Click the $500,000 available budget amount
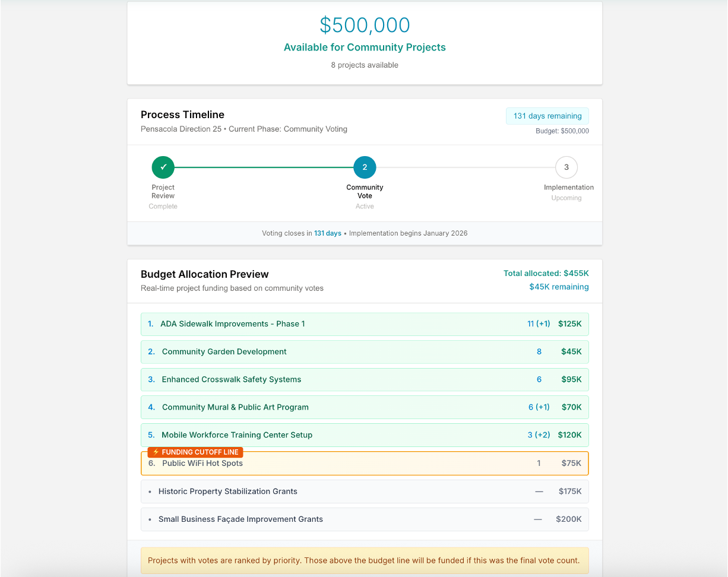The image size is (728, 577). coord(365,25)
